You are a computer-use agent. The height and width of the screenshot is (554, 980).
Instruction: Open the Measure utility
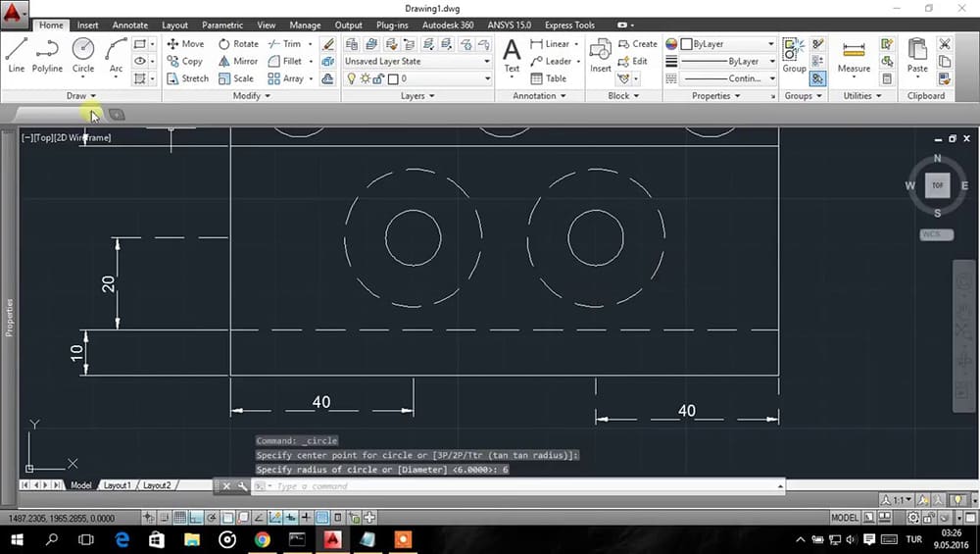[854, 56]
